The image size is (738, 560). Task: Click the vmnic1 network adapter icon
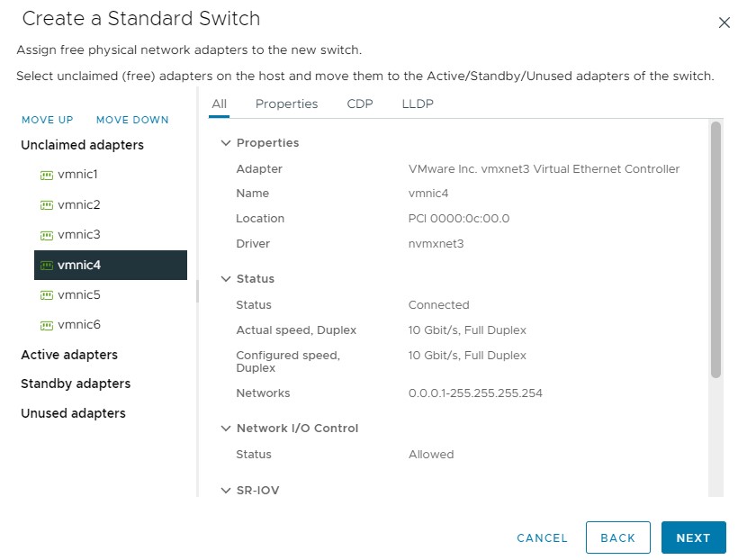[47, 175]
